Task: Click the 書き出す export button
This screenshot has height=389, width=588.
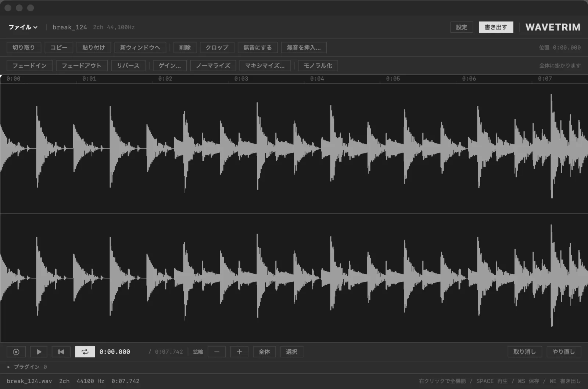Action: click(496, 27)
